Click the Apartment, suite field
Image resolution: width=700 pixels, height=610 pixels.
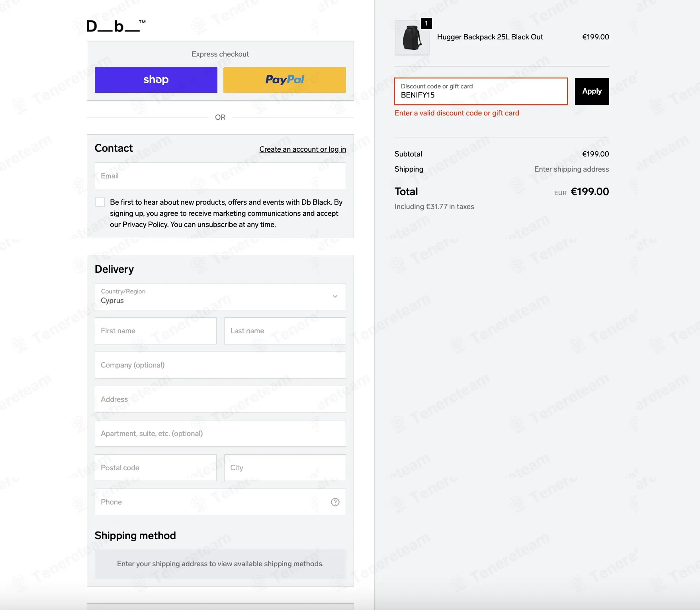click(220, 434)
